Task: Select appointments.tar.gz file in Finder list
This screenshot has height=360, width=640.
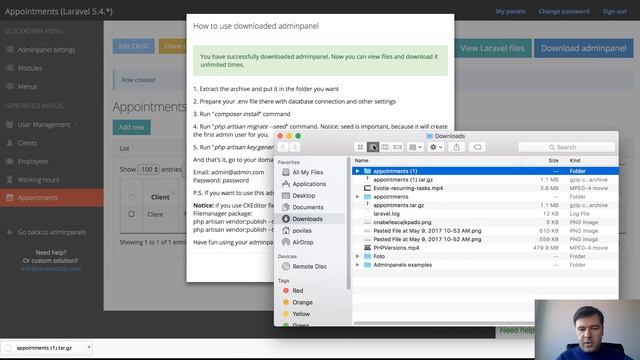Action: [x=485, y=205]
